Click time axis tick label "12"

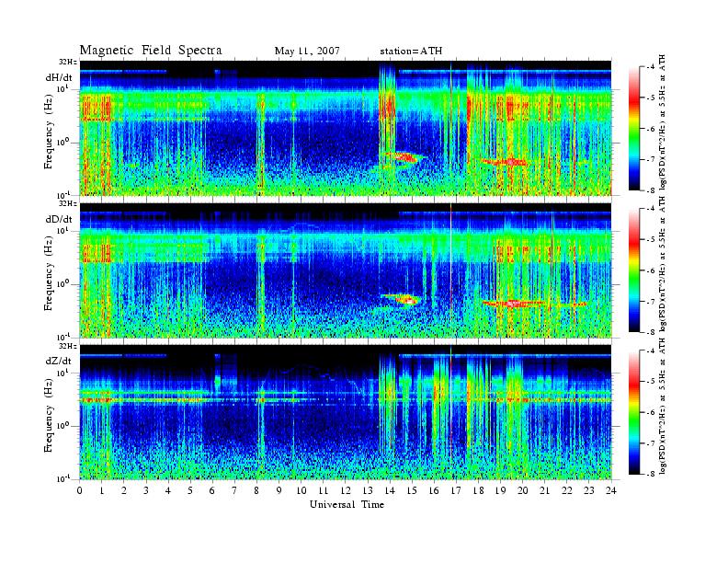[x=346, y=491]
